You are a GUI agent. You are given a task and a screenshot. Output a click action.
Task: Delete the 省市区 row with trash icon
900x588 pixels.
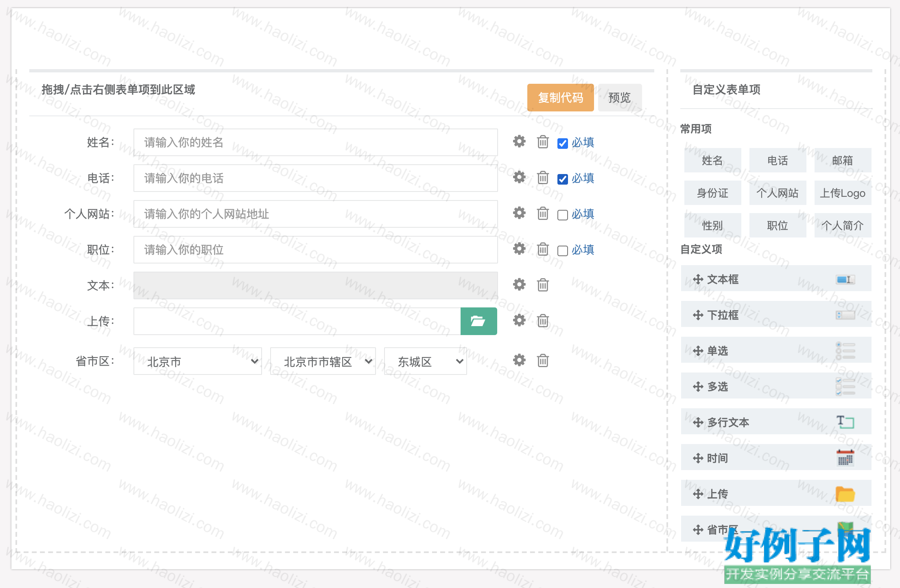click(x=543, y=360)
